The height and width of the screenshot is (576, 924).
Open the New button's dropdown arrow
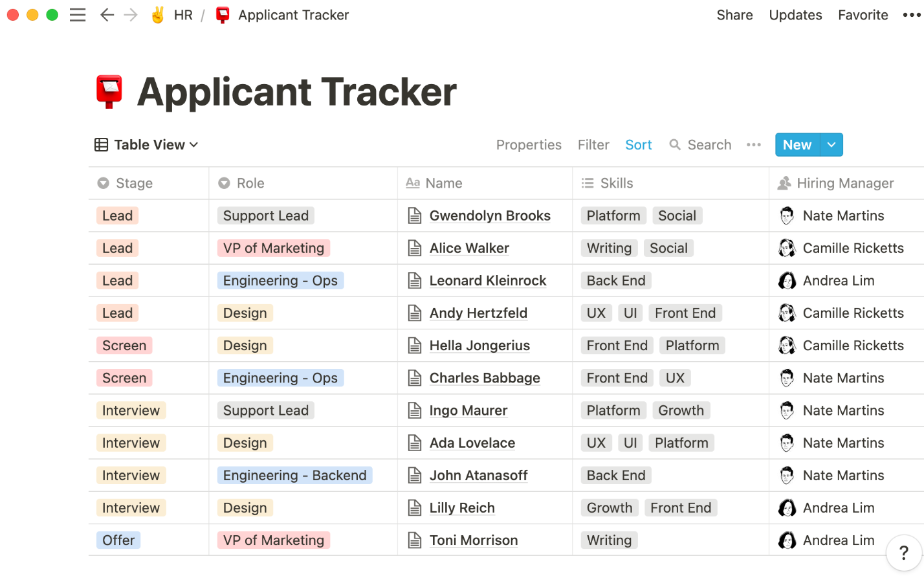pos(831,144)
